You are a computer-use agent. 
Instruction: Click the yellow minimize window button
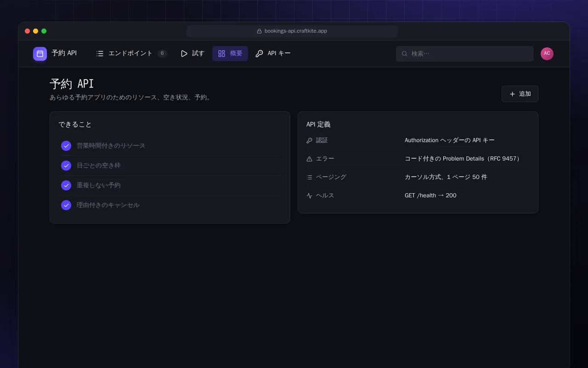pyautogui.click(x=36, y=31)
